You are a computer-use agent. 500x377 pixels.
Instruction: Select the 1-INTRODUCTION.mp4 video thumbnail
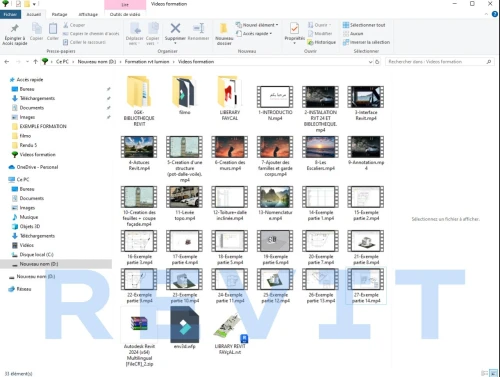click(x=275, y=97)
